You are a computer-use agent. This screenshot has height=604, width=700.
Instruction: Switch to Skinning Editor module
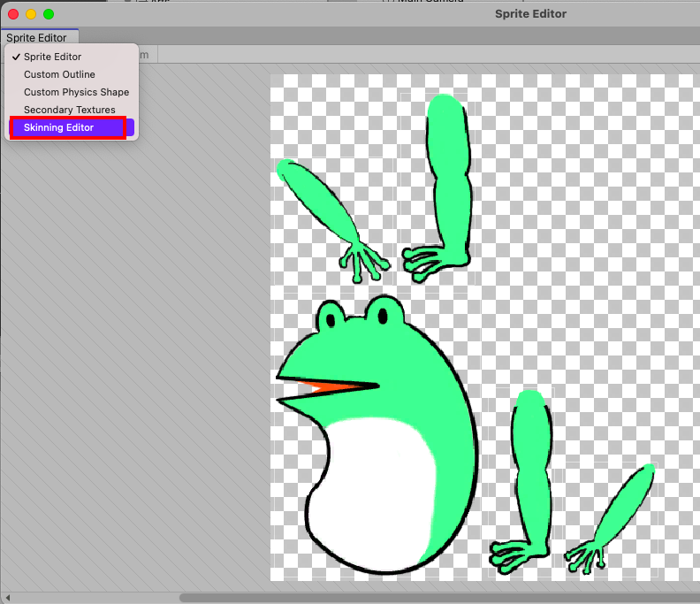(72, 127)
